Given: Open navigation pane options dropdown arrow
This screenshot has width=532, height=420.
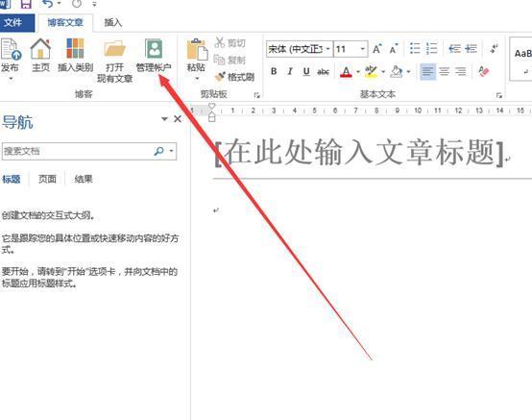Looking at the screenshot, I should [x=164, y=119].
